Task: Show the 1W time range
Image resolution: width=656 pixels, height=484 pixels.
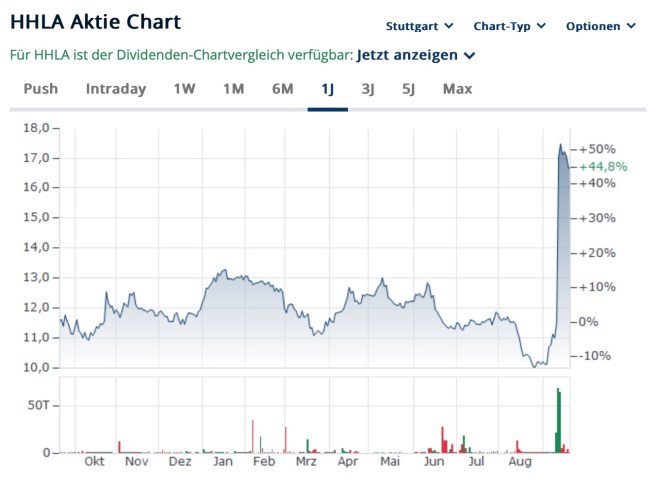Action: coord(184,89)
